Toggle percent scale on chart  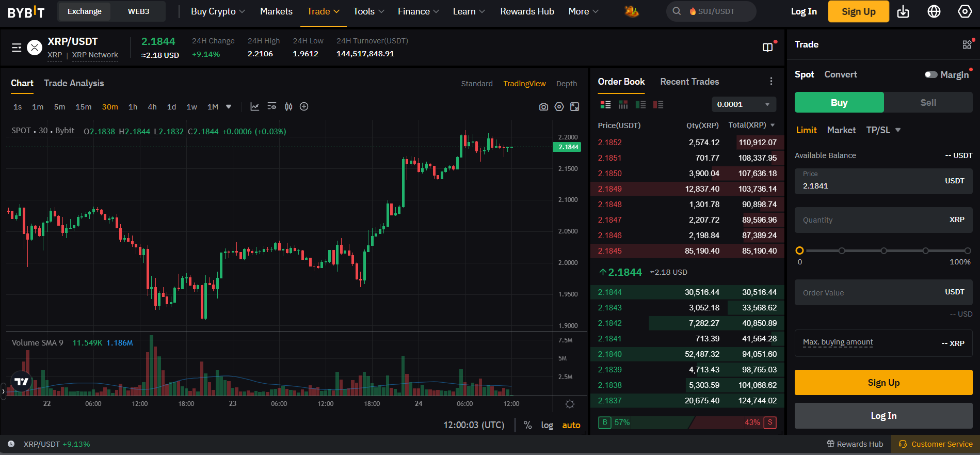pyautogui.click(x=527, y=425)
